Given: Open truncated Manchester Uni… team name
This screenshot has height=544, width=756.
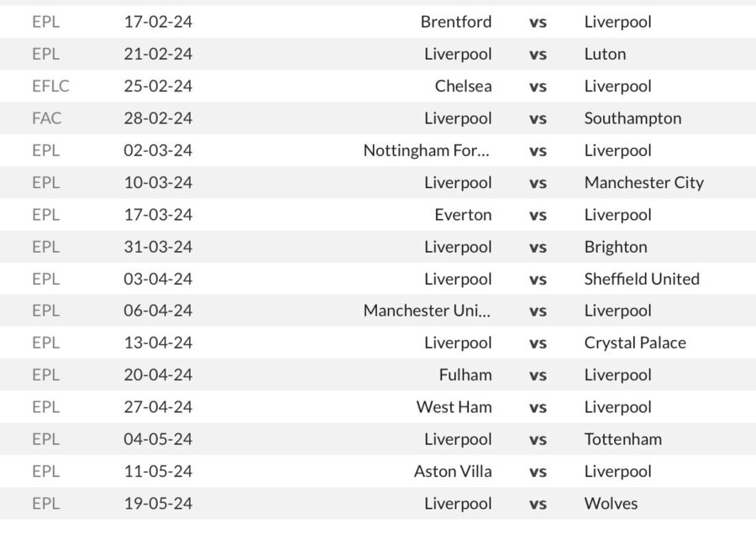Looking at the screenshot, I should [427, 311].
